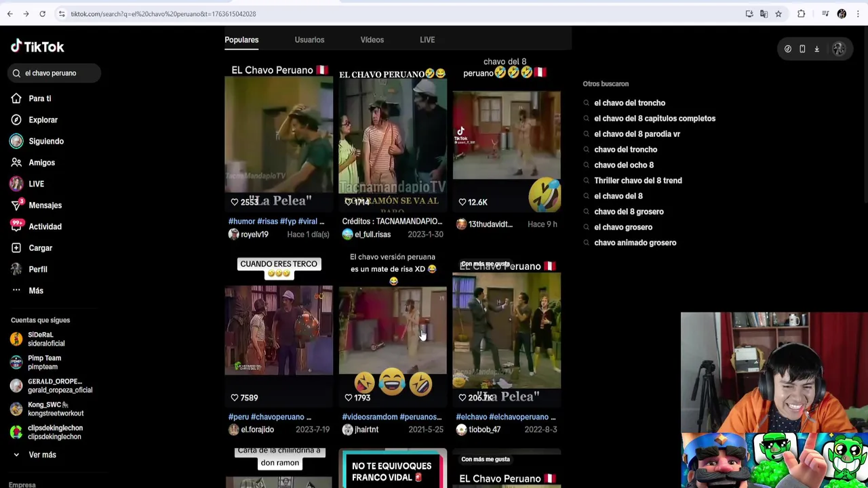Like the video with 2553 likes
This screenshot has width=868, height=488.
pyautogui.click(x=235, y=202)
